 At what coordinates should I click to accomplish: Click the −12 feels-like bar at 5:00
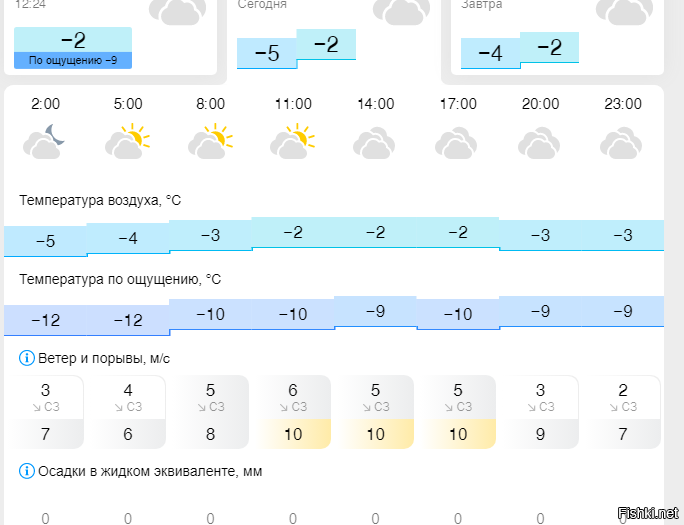click(x=128, y=320)
